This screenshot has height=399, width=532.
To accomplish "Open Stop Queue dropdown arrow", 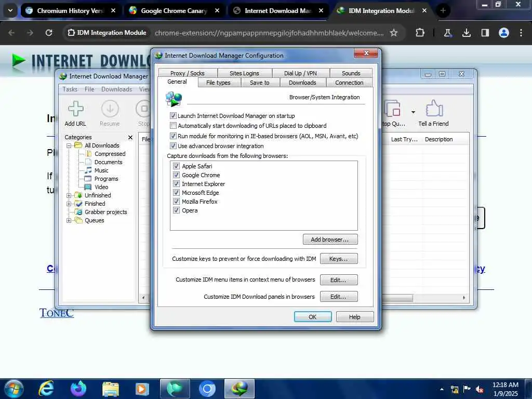I will pyautogui.click(x=413, y=112).
